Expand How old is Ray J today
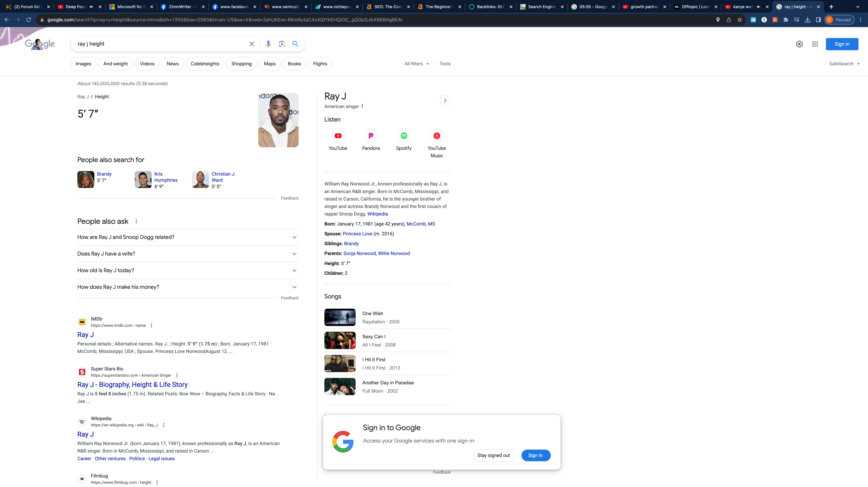This screenshot has height=487, width=868. click(x=188, y=270)
